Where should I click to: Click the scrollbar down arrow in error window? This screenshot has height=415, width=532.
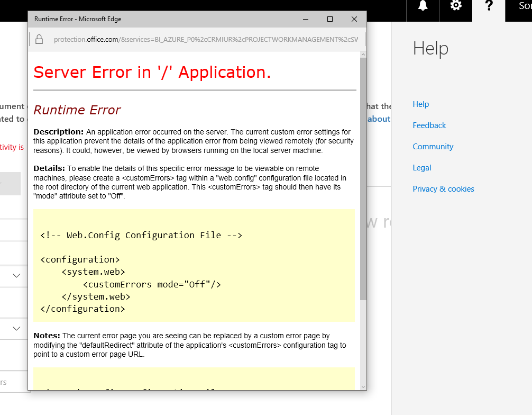[363, 387]
